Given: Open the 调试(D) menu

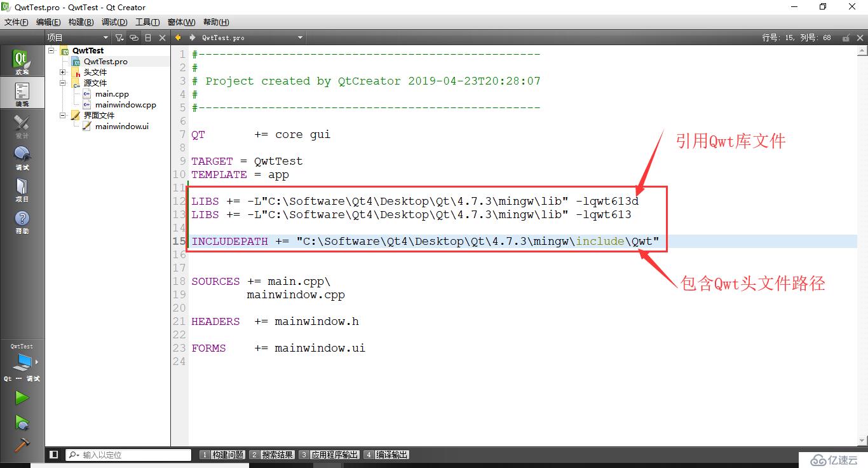Looking at the screenshot, I should tap(114, 22).
